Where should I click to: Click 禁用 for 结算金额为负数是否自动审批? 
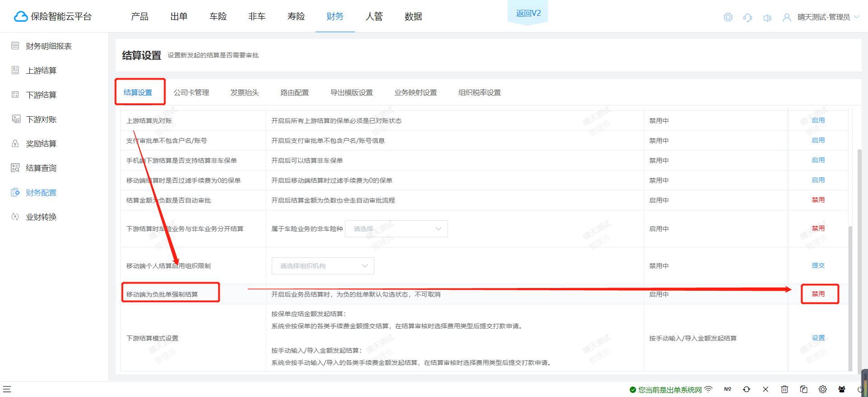818,200
